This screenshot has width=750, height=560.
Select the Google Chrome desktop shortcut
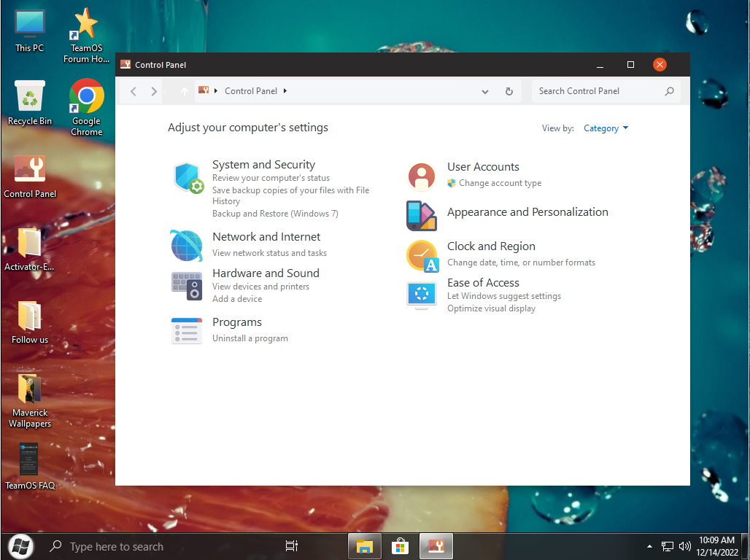[x=87, y=108]
